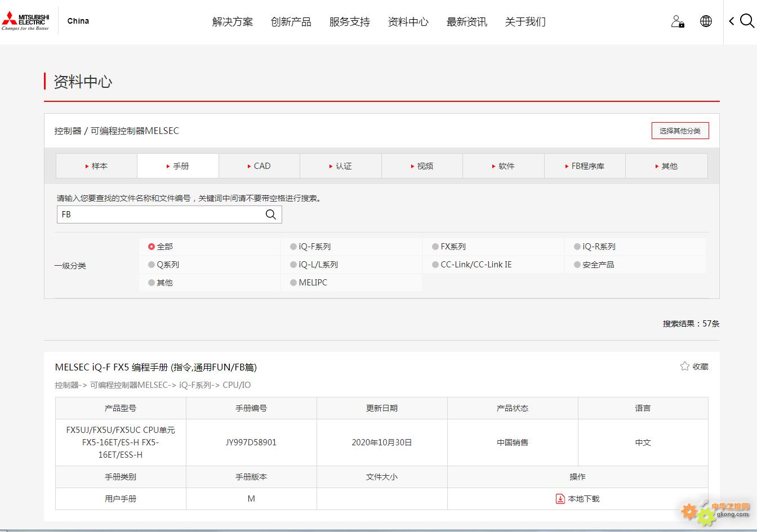
Task: Click the red download icon beside 本地下载
Action: [x=560, y=499]
